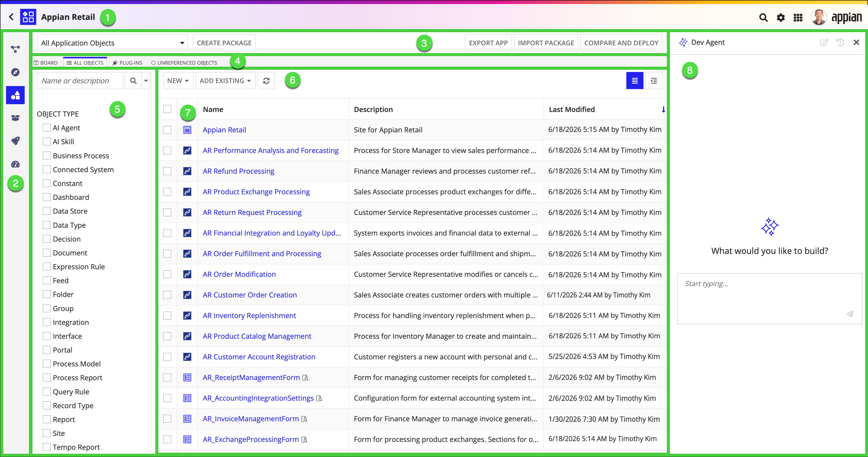This screenshot has height=457, width=868.
Task: Click the refresh objects icon button
Action: tap(266, 81)
